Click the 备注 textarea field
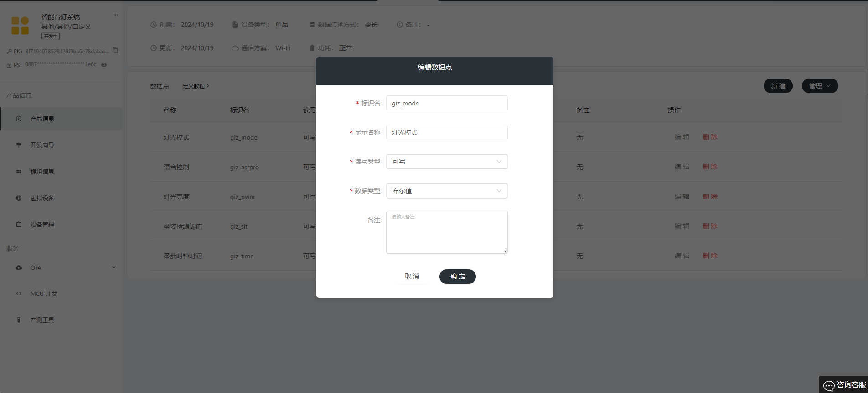Image resolution: width=868 pixels, height=393 pixels. (446, 232)
